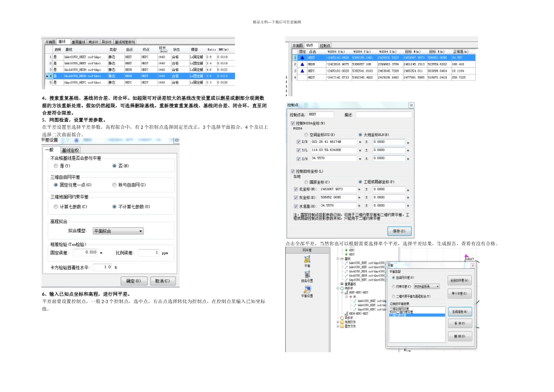Click the triangle fixed-point icon of HKFC row
554x392 pixels.
click(303, 71)
